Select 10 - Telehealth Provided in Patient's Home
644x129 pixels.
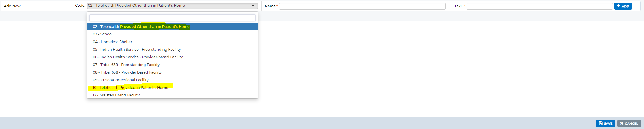(172, 87)
